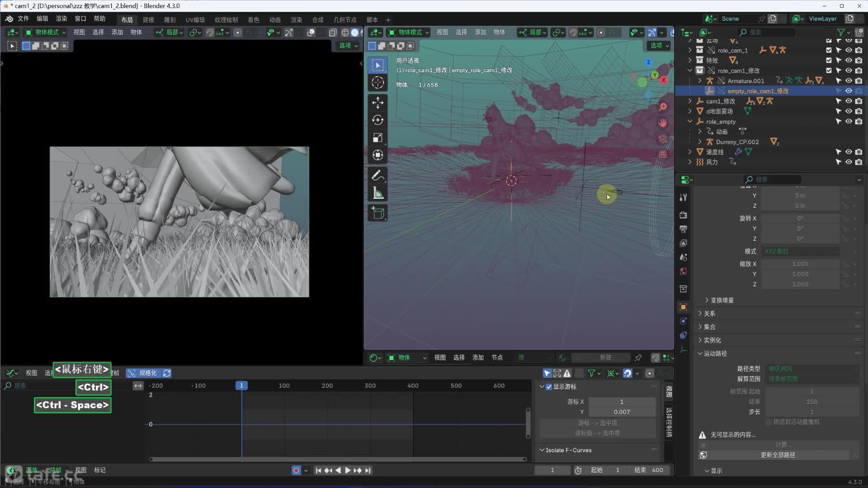Image resolution: width=868 pixels, height=488 pixels.
Task: Hide Armature.001 with its eye icon
Action: [849, 81]
